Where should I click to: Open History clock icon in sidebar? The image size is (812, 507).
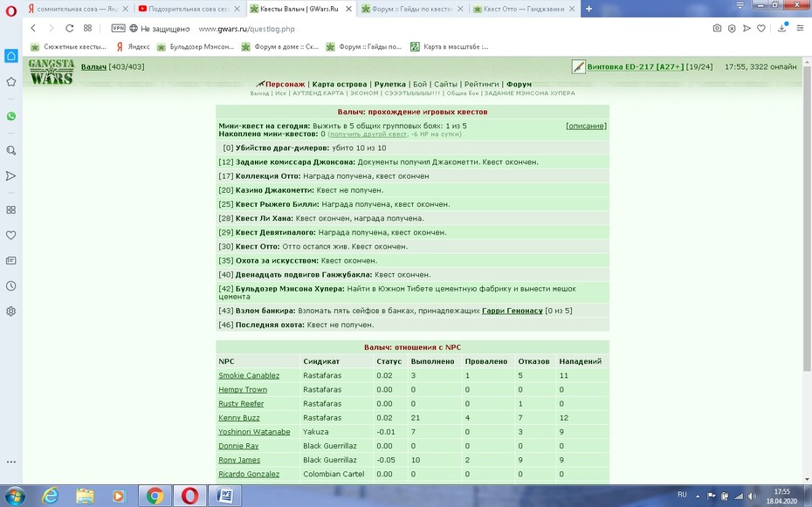pyautogui.click(x=10, y=286)
